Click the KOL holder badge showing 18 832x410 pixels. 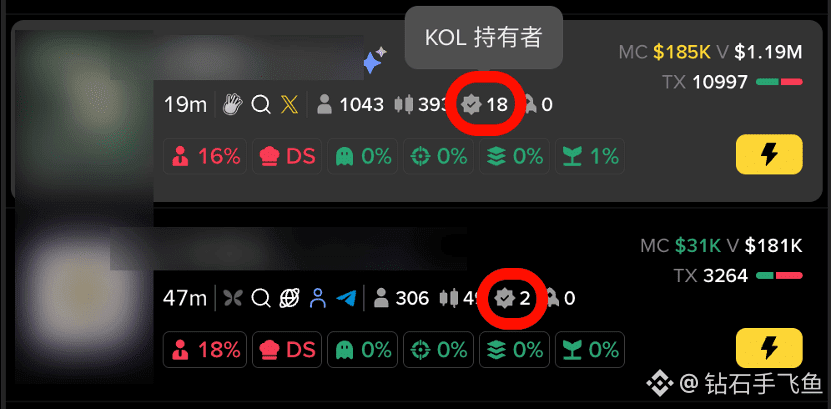click(x=484, y=104)
